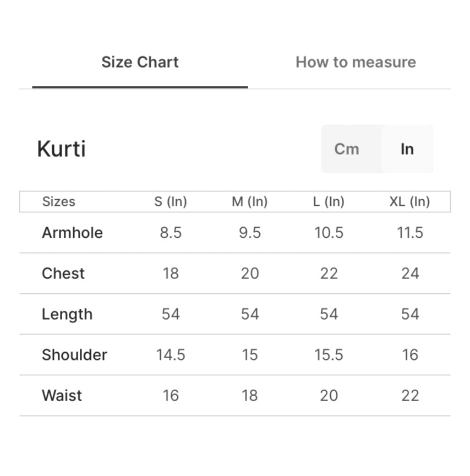The width and height of the screenshot is (470, 476).
Task: Click the Armhole row label
Action: click(72, 233)
